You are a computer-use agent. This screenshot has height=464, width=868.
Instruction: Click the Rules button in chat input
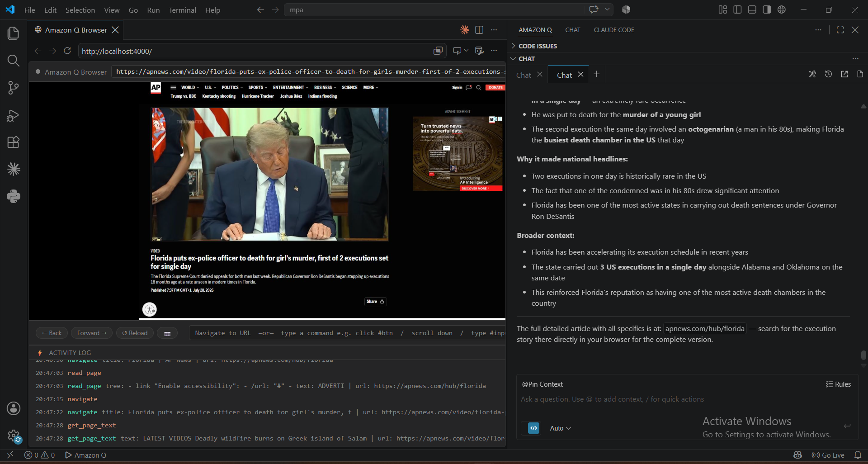[838, 384]
